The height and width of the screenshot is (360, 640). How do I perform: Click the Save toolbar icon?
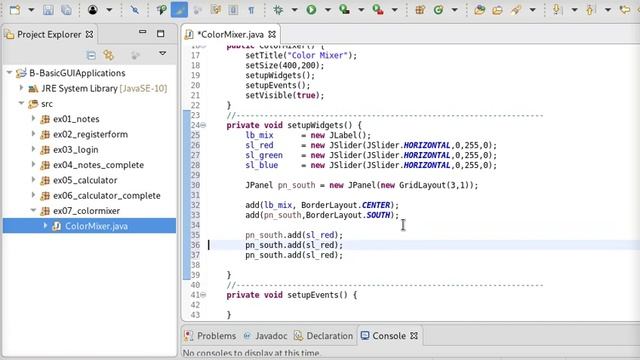pos(48,9)
